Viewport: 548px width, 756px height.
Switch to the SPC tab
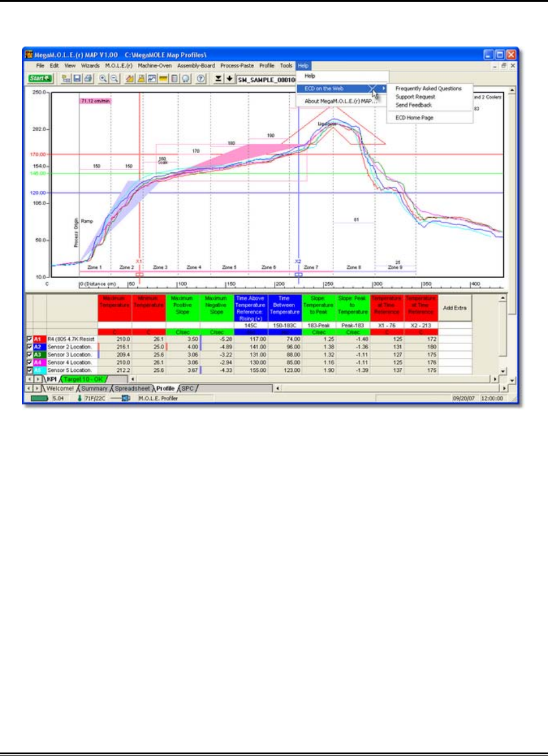[188, 388]
